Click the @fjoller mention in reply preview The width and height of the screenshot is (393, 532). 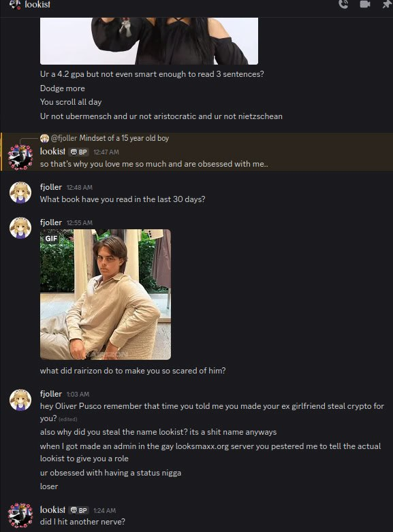click(64, 138)
